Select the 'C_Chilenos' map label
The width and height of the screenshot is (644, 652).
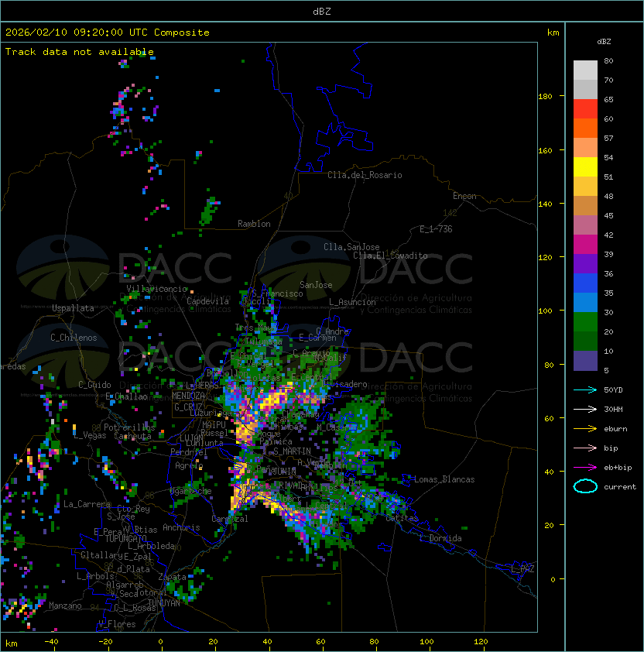click(74, 338)
